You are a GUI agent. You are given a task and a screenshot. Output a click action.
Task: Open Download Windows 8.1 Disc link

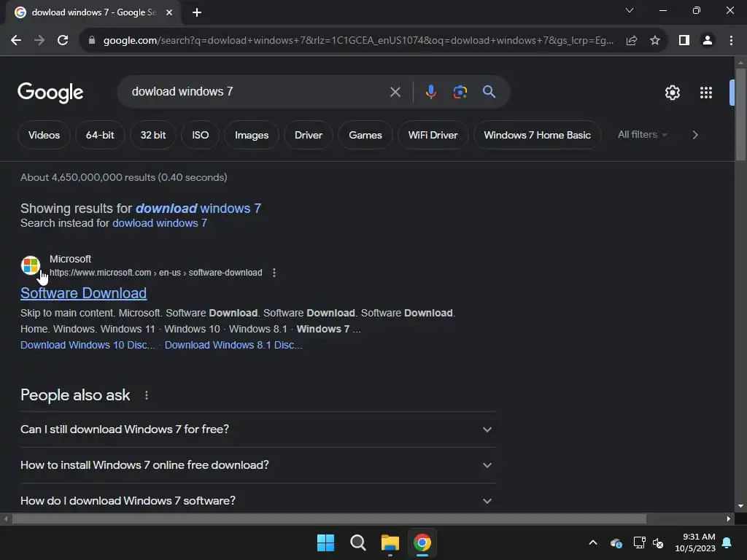233,345
